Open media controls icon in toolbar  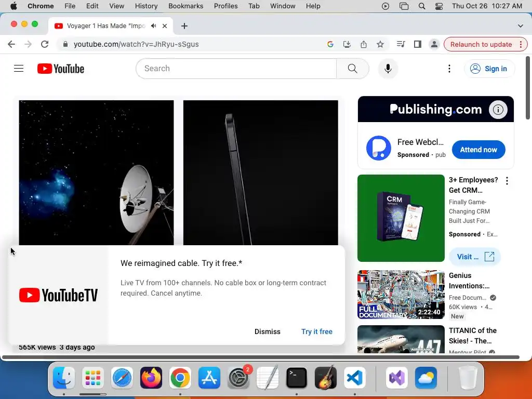(x=401, y=44)
